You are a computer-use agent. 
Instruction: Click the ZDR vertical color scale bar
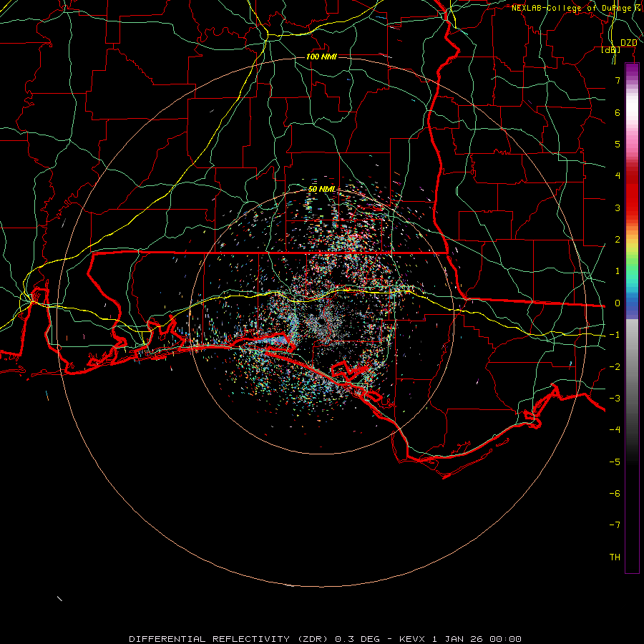click(x=632, y=318)
